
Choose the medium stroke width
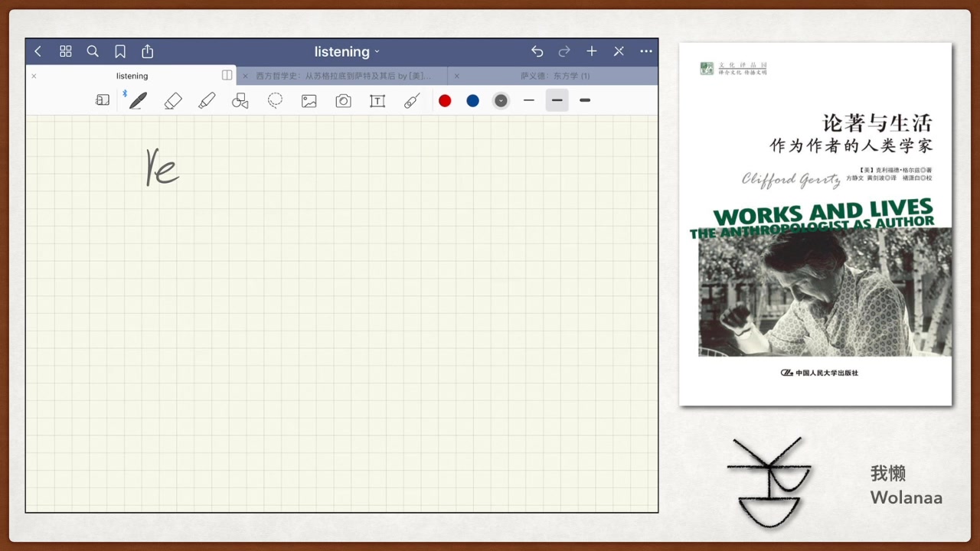point(557,100)
